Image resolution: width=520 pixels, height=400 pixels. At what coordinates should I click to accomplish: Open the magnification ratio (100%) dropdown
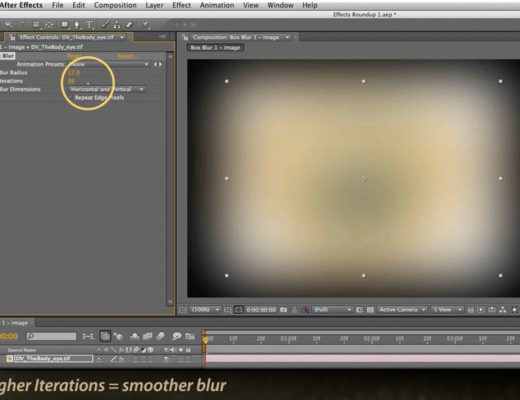(x=205, y=310)
